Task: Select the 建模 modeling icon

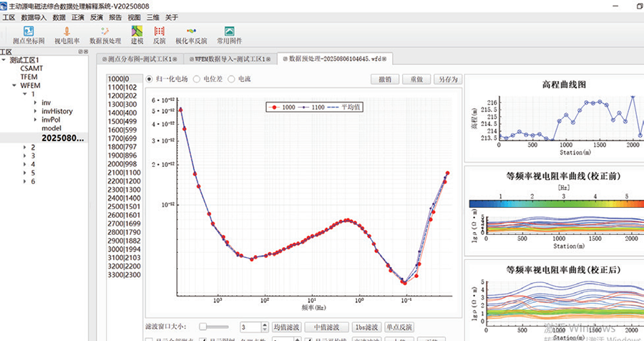Action: [x=137, y=35]
